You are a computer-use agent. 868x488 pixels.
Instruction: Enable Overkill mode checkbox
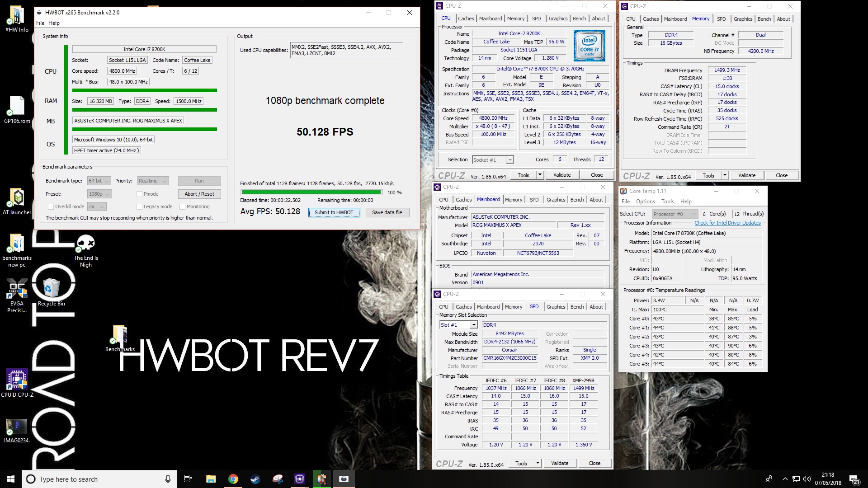[51, 206]
